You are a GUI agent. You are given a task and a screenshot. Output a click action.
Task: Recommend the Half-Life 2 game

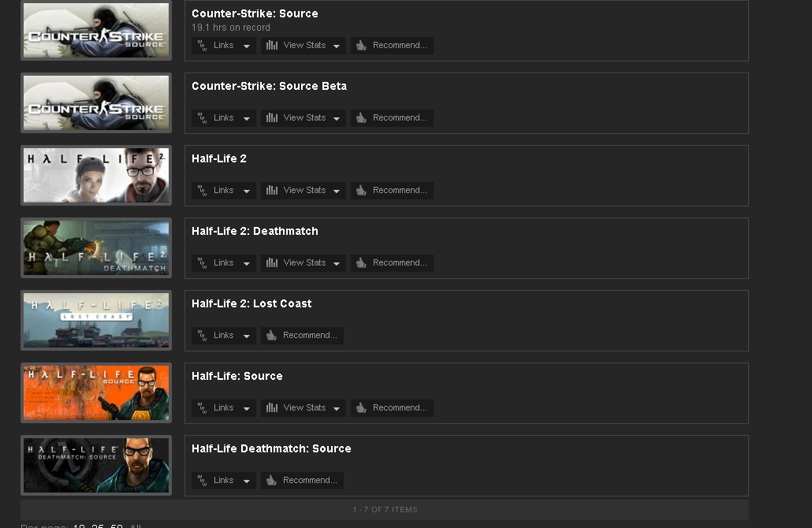click(x=392, y=191)
